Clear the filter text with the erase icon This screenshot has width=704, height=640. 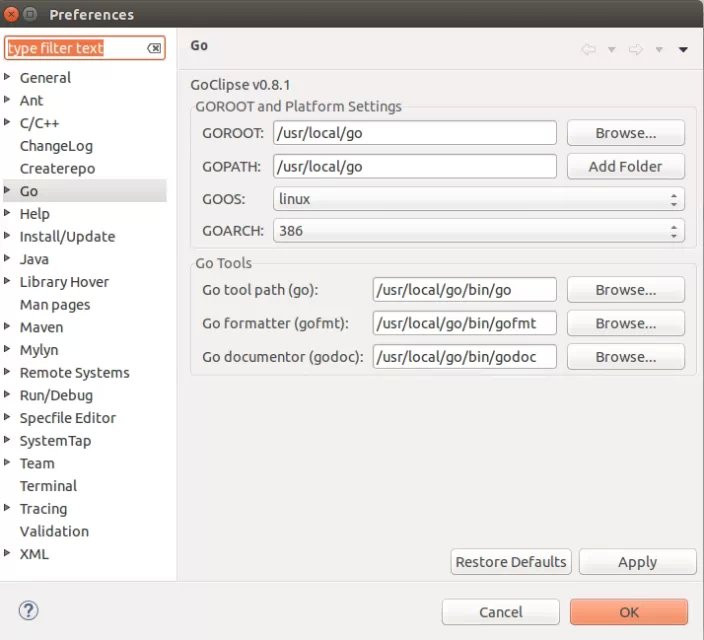coord(154,48)
